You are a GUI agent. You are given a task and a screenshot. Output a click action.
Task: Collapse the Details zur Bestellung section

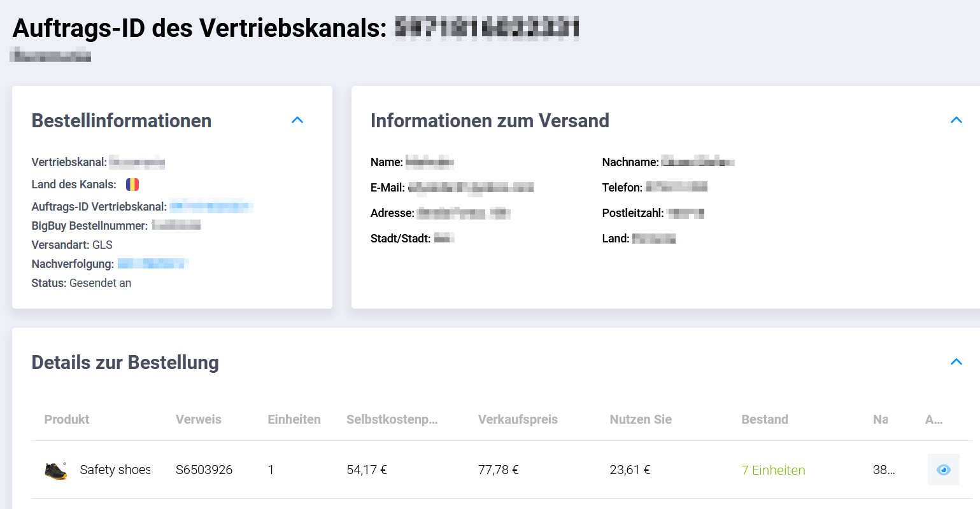(956, 362)
